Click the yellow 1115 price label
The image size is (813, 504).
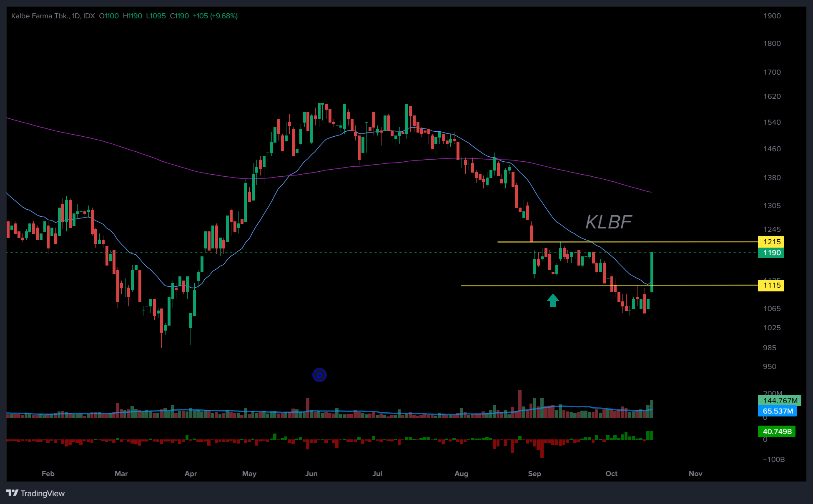tap(771, 286)
